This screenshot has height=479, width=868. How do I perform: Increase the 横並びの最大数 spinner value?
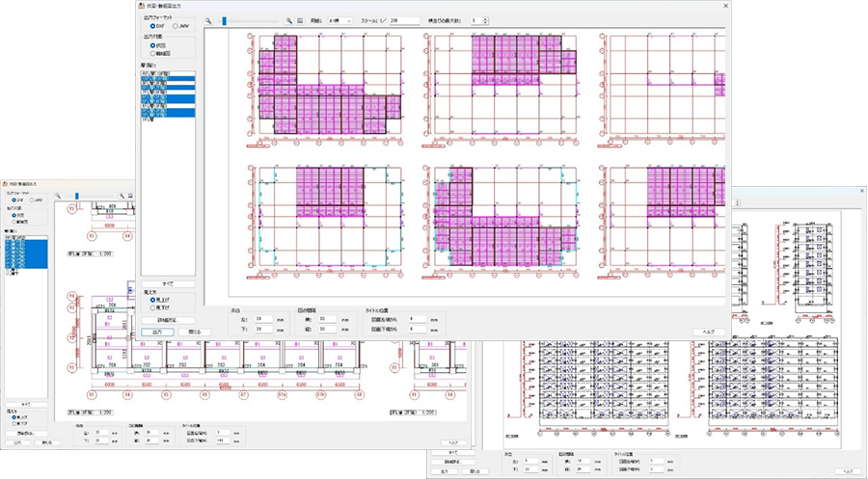click(486, 17)
